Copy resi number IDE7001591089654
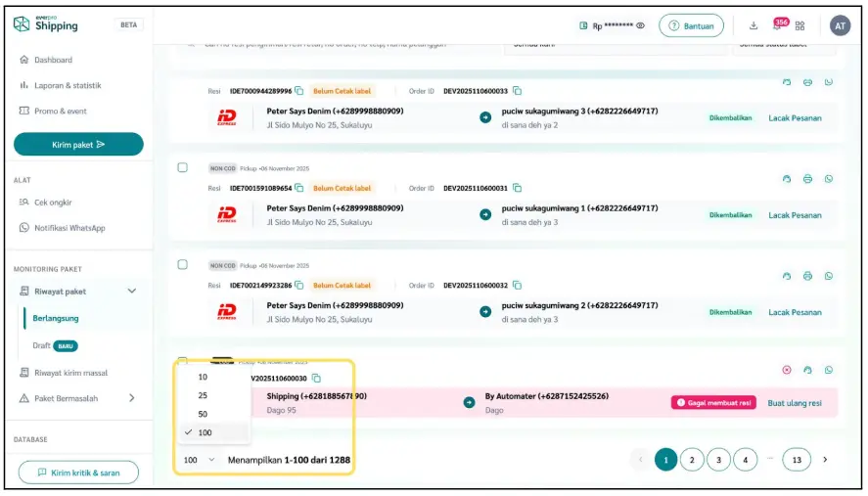 299,188
